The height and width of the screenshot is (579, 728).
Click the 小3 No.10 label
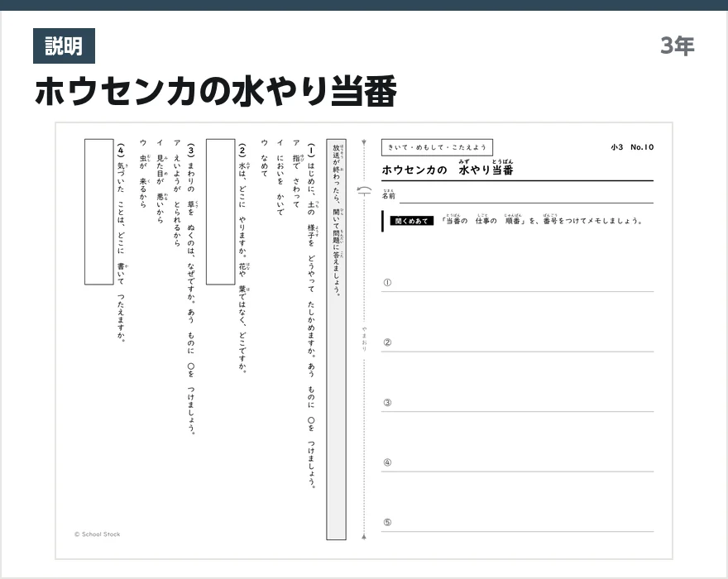[632, 147]
